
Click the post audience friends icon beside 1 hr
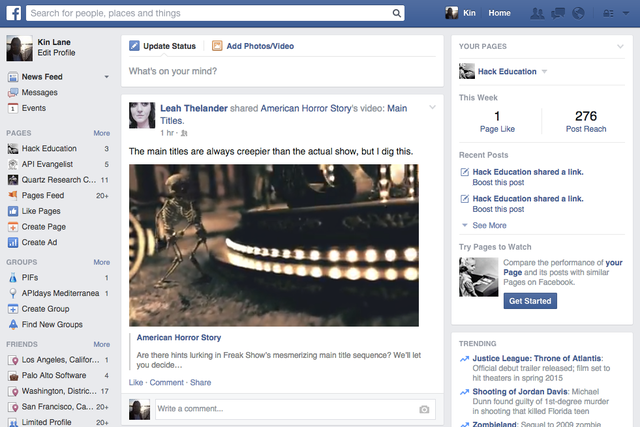pos(184,133)
